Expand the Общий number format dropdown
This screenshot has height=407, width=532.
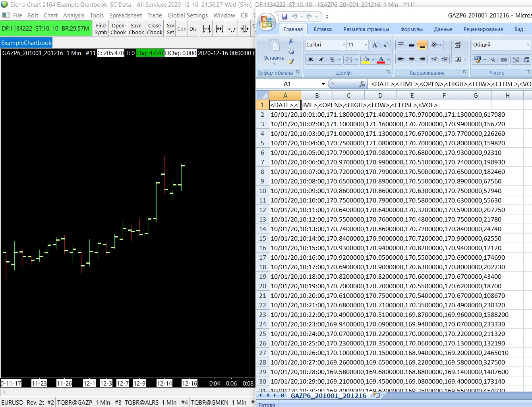(x=528, y=45)
